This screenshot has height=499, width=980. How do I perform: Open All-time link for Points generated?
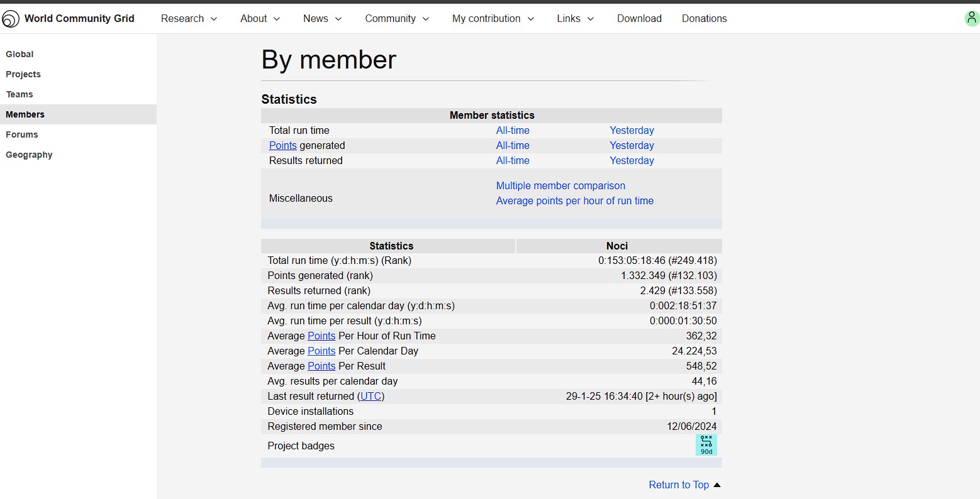(513, 145)
